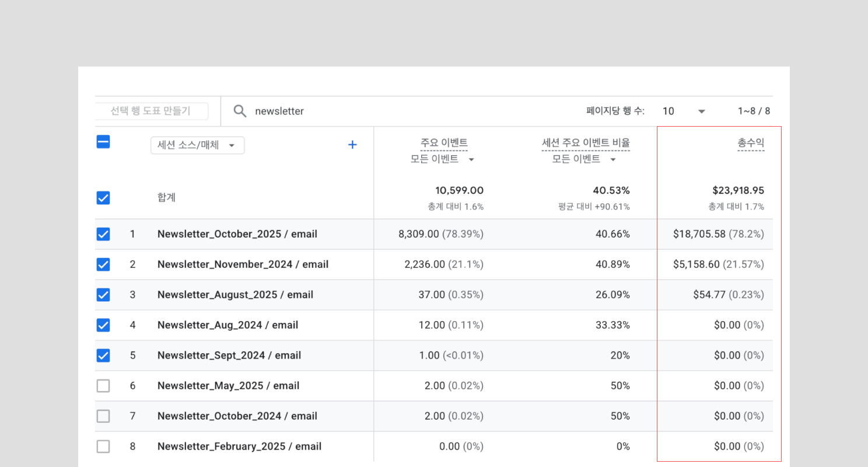Viewport: 868px width, 467px height.
Task: Open 모든 이벤트 dropdown under 주요 이벤트
Action: 443,159
